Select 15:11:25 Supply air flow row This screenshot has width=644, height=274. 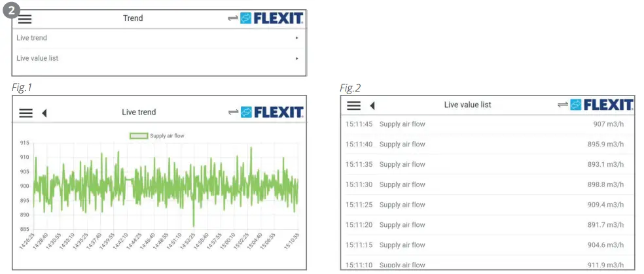(x=487, y=205)
